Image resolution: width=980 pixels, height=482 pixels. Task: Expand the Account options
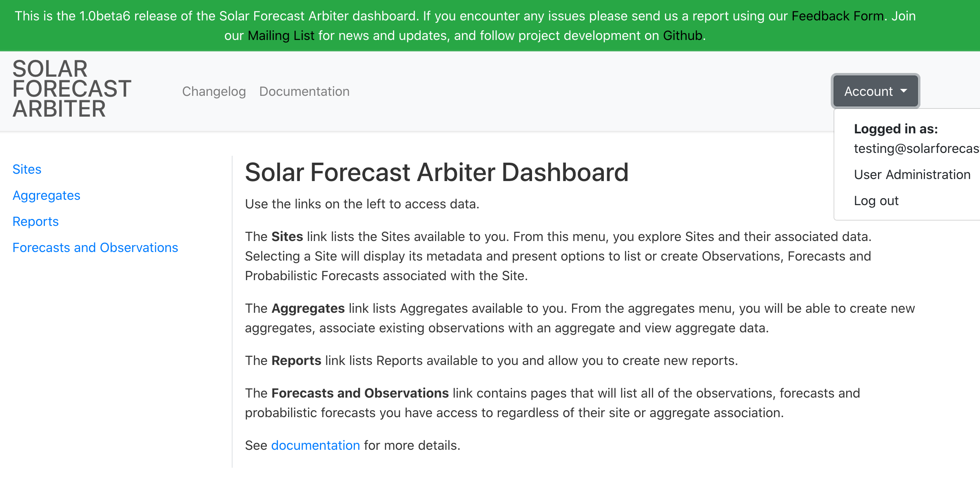(x=875, y=91)
